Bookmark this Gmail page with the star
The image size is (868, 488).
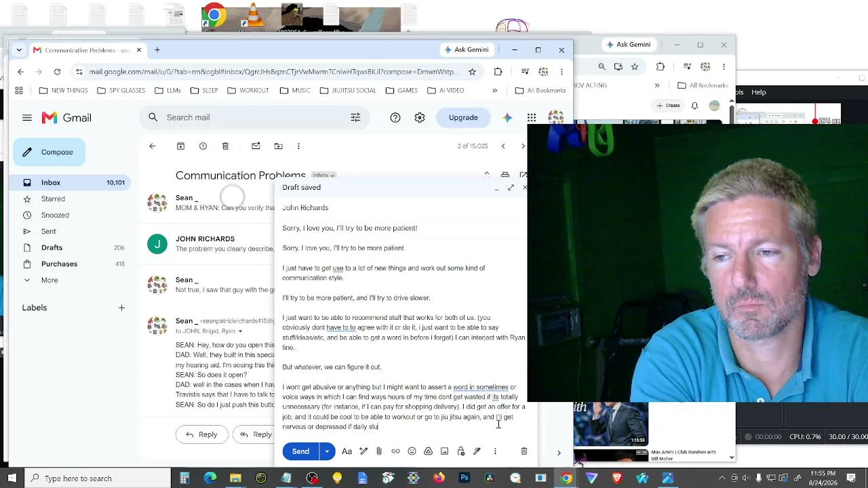tap(472, 71)
